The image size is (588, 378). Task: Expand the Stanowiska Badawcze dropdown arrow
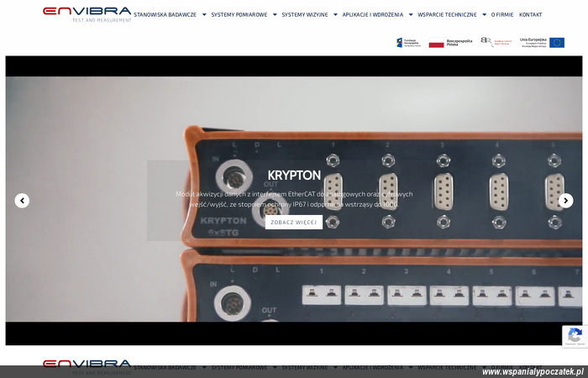(x=204, y=14)
